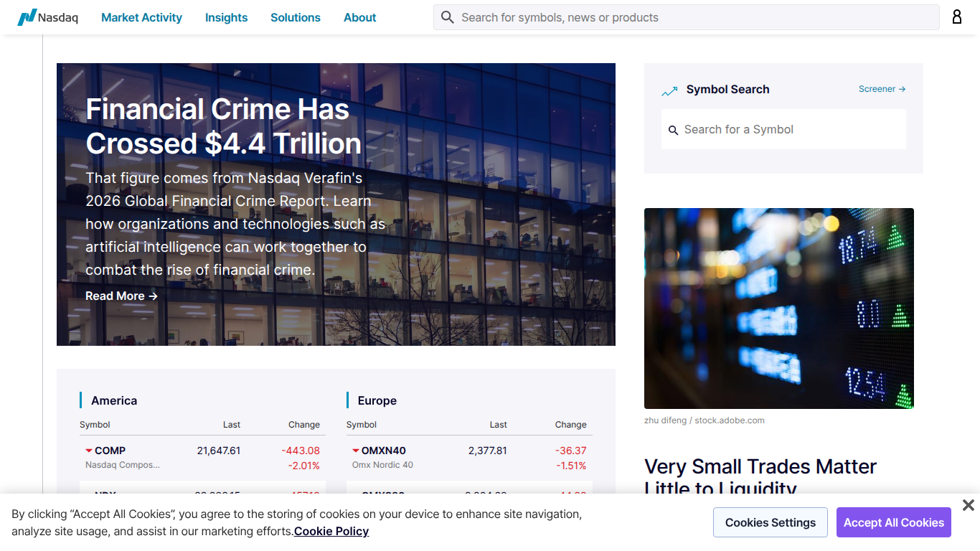Click the zhu difeng / stock.adobe.com credit
This screenshot has height=551, width=980.
tap(705, 420)
